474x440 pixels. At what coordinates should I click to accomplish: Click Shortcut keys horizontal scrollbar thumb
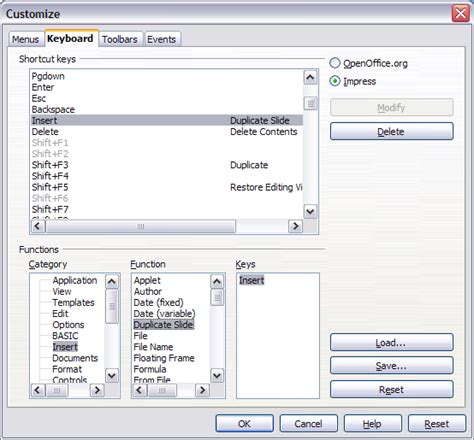(x=141, y=226)
